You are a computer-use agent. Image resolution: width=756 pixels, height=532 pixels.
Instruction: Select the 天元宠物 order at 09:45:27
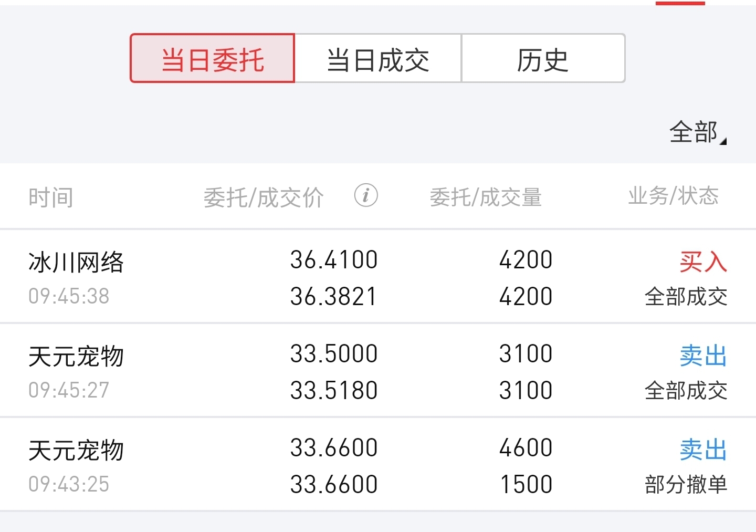(x=378, y=371)
